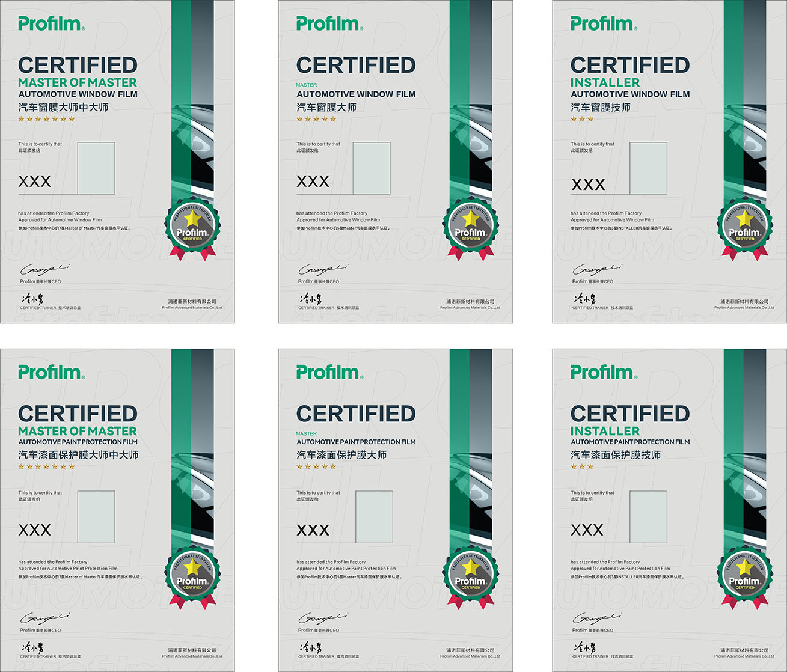The image size is (787, 672).
Task: Click the CEO signature on the 汽车窗膜技师 certificate
Action: tap(598, 269)
